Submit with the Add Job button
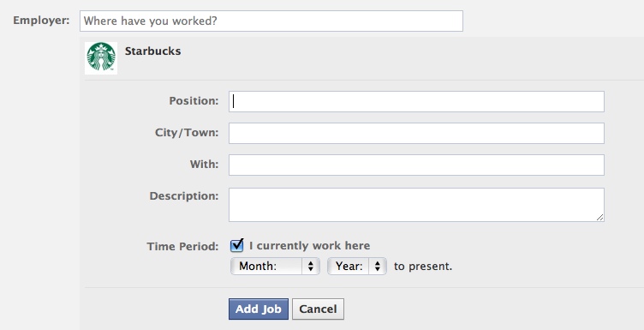This screenshot has width=644, height=330. tap(259, 309)
